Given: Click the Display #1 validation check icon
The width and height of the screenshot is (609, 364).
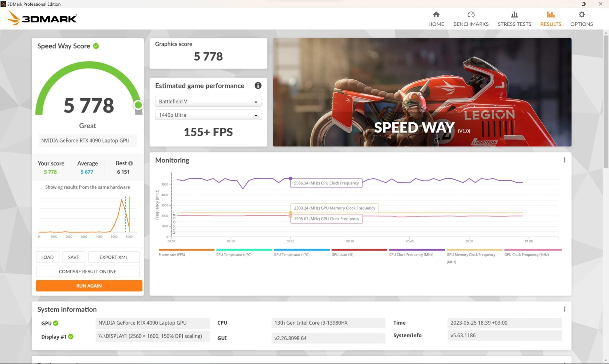Looking at the screenshot, I should (71, 336).
